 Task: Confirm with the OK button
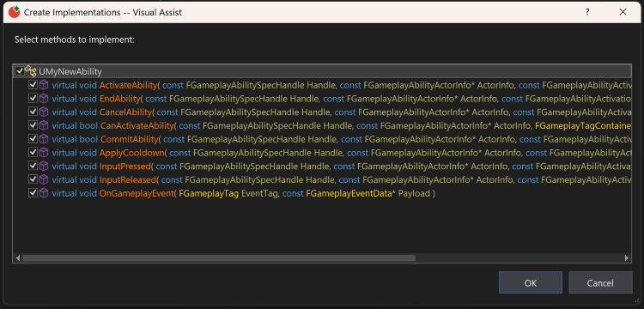coord(531,282)
